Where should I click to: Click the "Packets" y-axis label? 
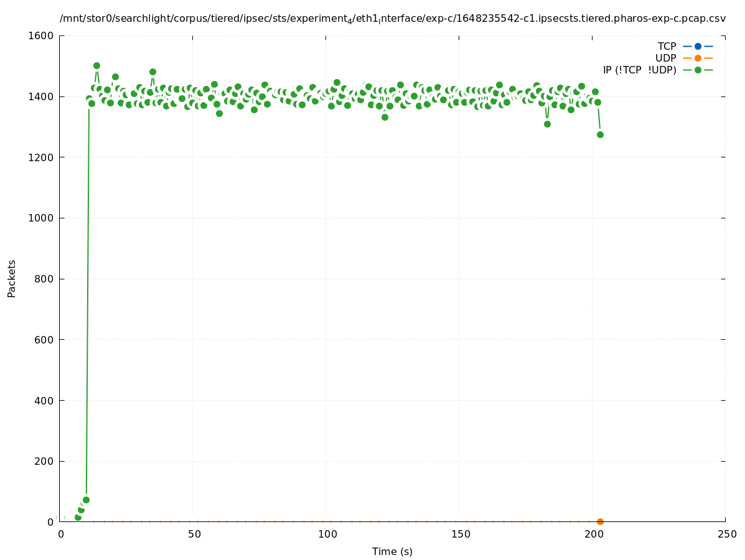[x=12, y=278]
